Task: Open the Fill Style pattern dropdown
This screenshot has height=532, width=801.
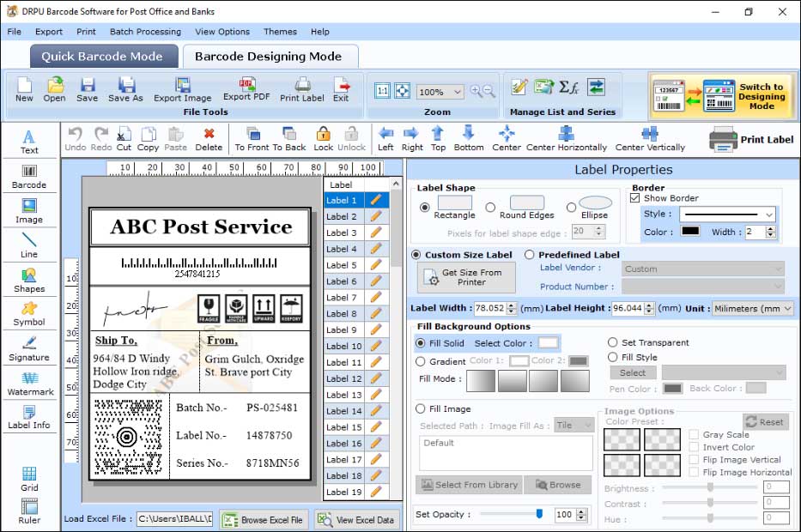Action: (x=724, y=372)
